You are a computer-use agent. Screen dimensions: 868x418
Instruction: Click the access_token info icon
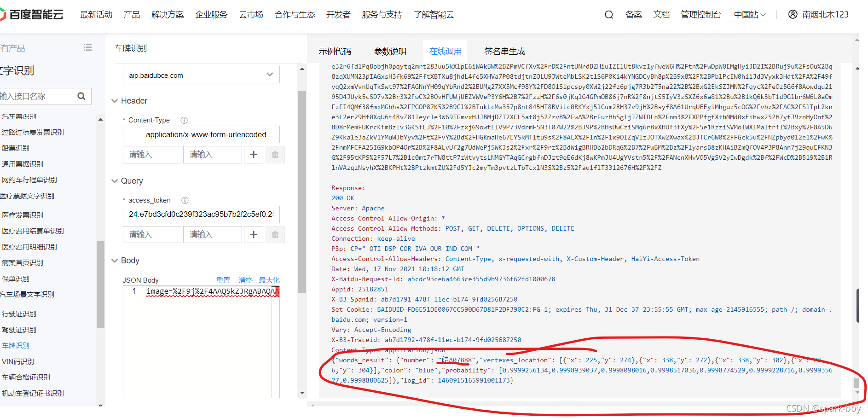coord(185,200)
